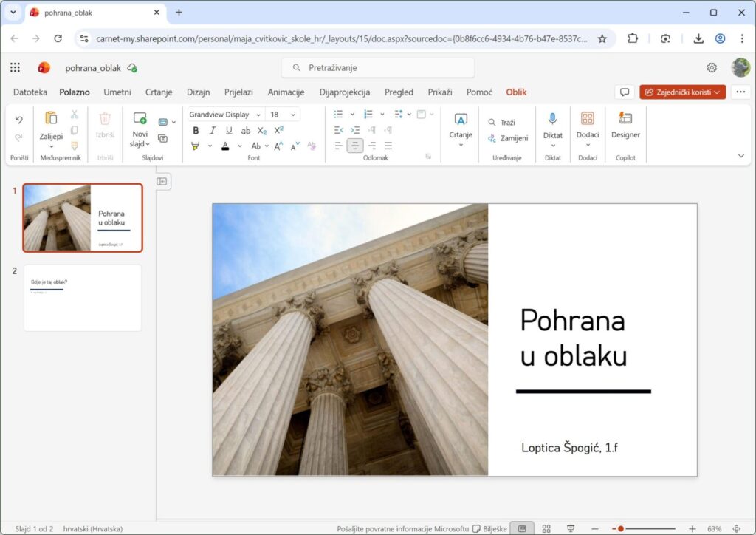Screen dimensions: 756x535
Task: Switch to the Animacije tab
Action: [286, 92]
